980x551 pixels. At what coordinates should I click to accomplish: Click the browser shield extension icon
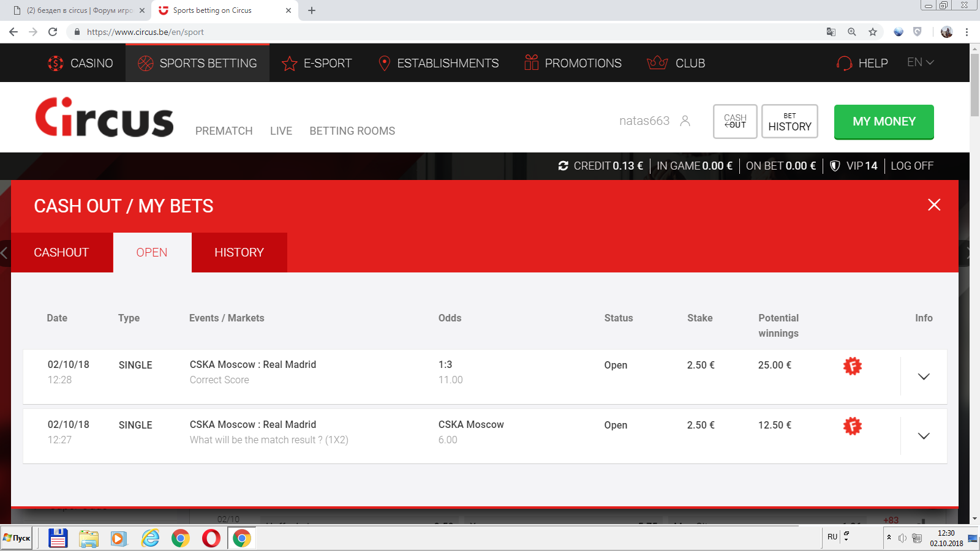pos(918,32)
